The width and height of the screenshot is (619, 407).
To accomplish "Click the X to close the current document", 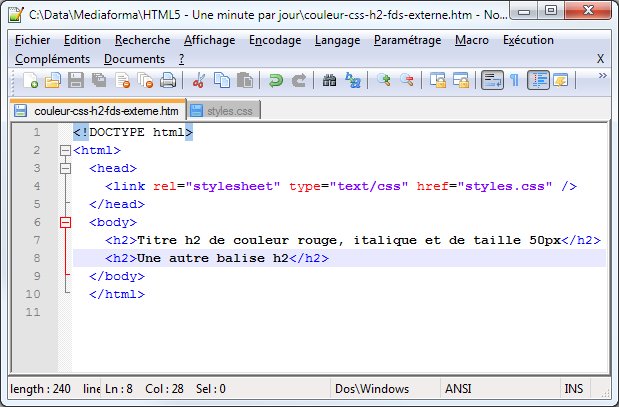I will (x=600, y=59).
